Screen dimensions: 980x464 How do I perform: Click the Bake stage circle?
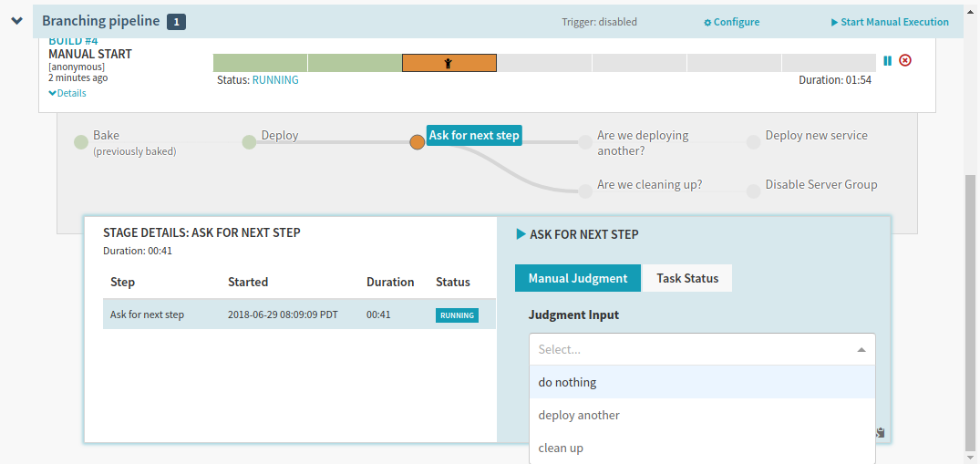[81, 142]
